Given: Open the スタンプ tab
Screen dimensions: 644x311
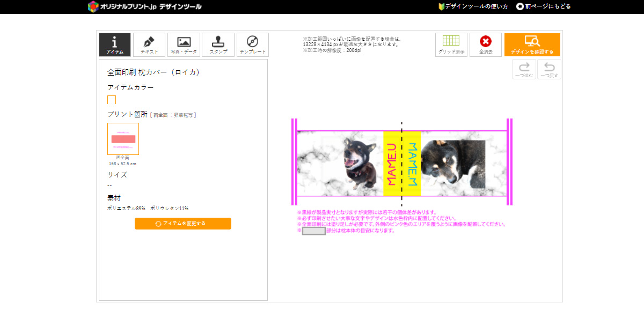Looking at the screenshot, I should (218, 45).
